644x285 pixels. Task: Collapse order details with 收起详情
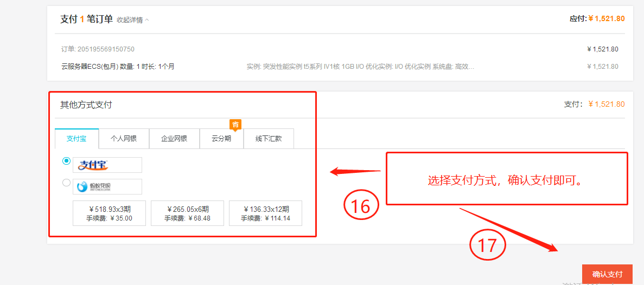click(133, 20)
